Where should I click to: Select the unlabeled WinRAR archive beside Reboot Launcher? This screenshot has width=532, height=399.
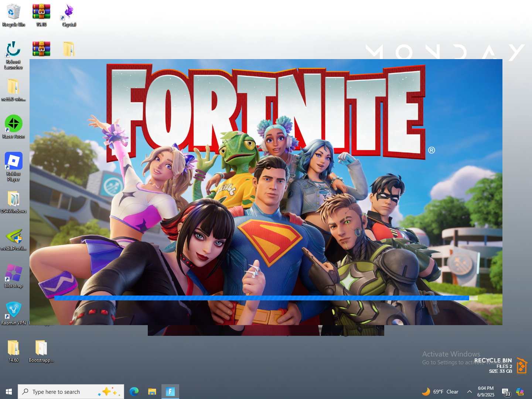coord(41,49)
